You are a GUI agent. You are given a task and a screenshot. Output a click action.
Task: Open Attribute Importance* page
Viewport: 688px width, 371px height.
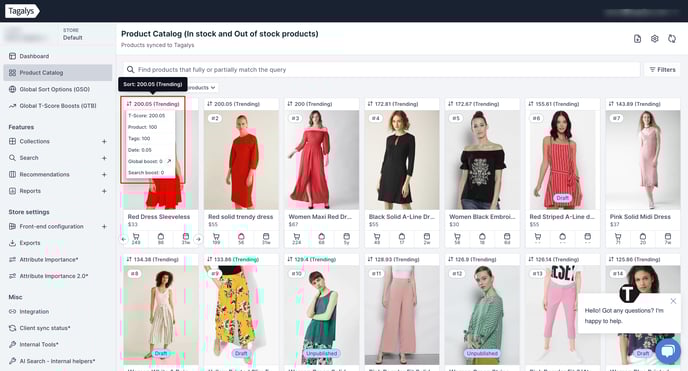49,260
